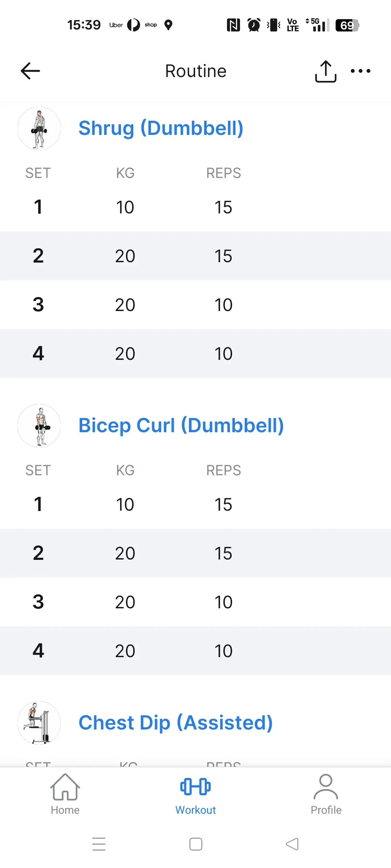Select set 4 row of Bicep Curl
This screenshot has height=868, width=391.
(x=195, y=651)
